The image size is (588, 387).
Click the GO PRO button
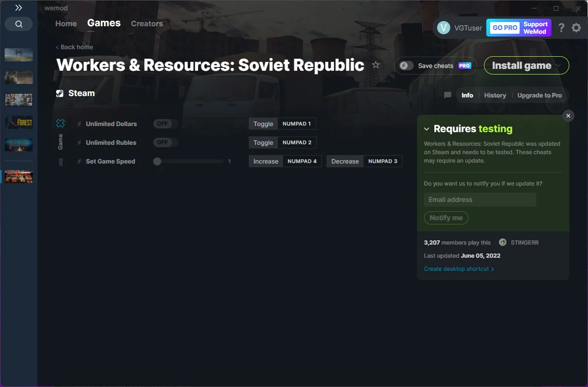pos(505,28)
